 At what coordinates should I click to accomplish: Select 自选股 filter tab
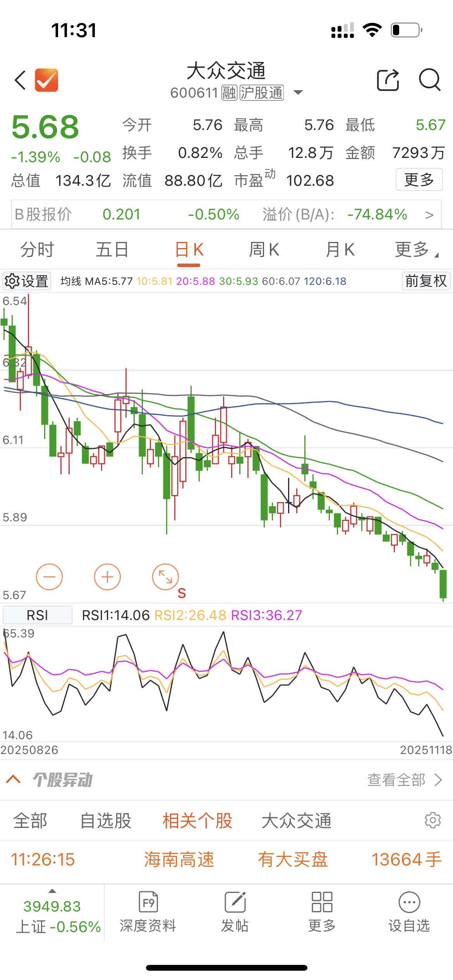(106, 821)
